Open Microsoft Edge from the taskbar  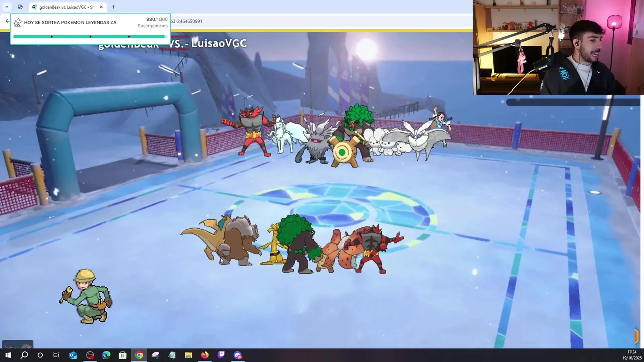[x=106, y=355]
